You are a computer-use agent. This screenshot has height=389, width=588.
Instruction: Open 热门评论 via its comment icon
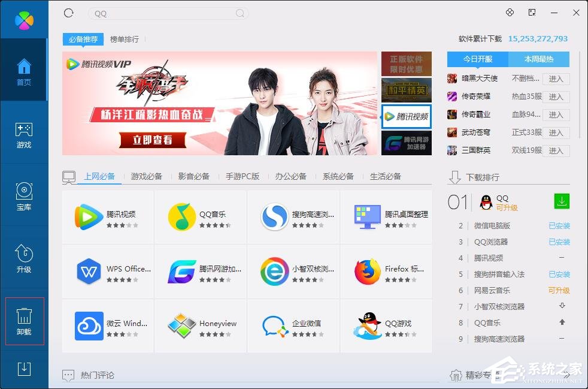68,374
